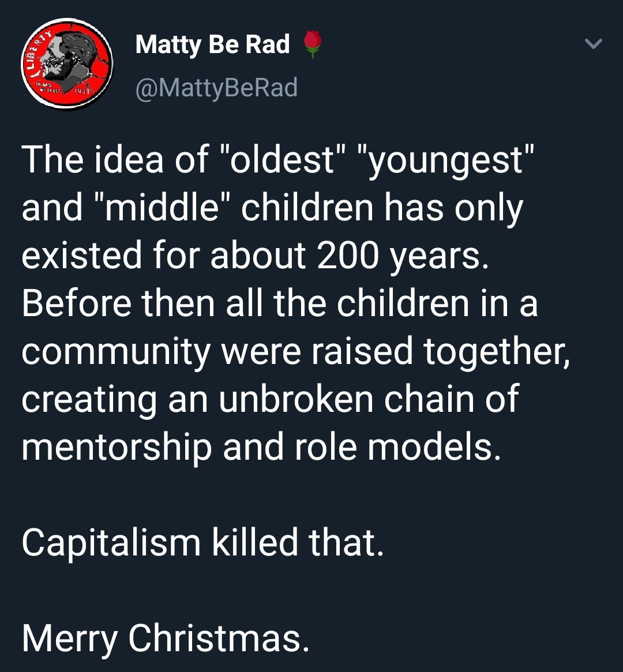Click the red rose emoji icon
This screenshot has height=672, width=623.
pos(312,44)
